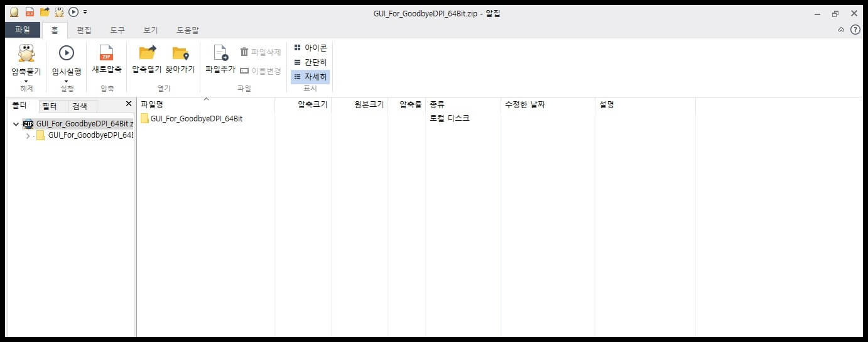Minimize the 알집 window

click(817, 13)
